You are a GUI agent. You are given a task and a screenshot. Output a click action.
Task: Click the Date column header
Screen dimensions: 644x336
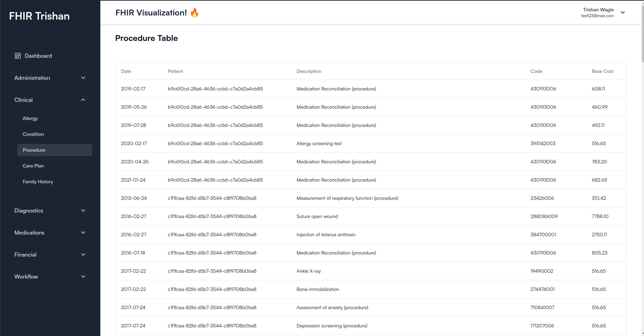(x=126, y=71)
